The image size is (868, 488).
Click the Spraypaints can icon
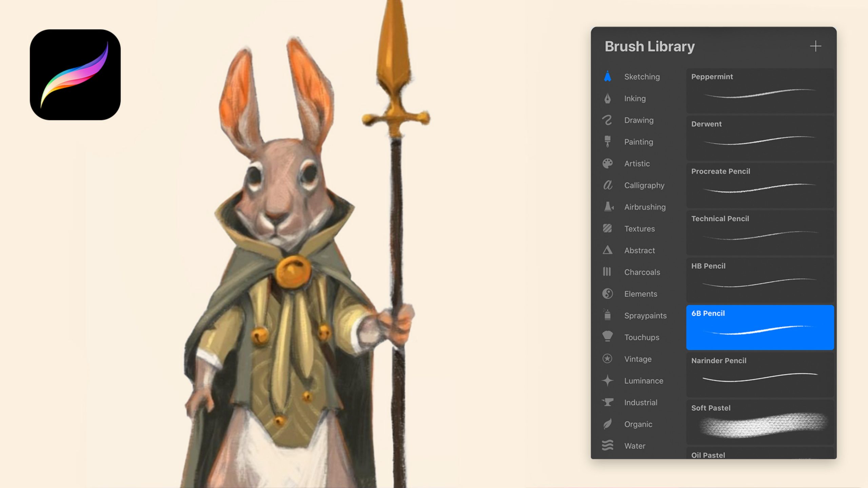607,315
